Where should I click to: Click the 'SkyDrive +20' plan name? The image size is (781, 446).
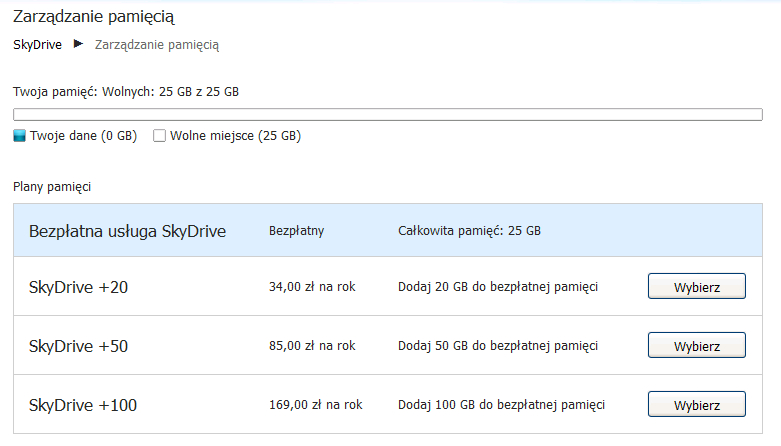pyautogui.click(x=78, y=288)
